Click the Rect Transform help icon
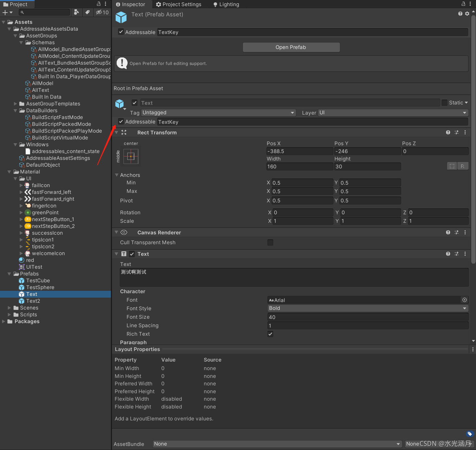This screenshot has height=450, width=476. pos(448,132)
